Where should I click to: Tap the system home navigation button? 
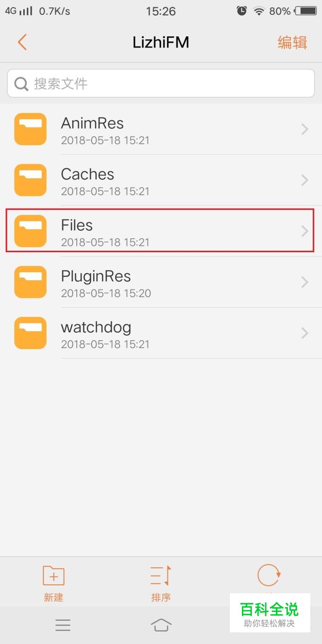click(161, 625)
